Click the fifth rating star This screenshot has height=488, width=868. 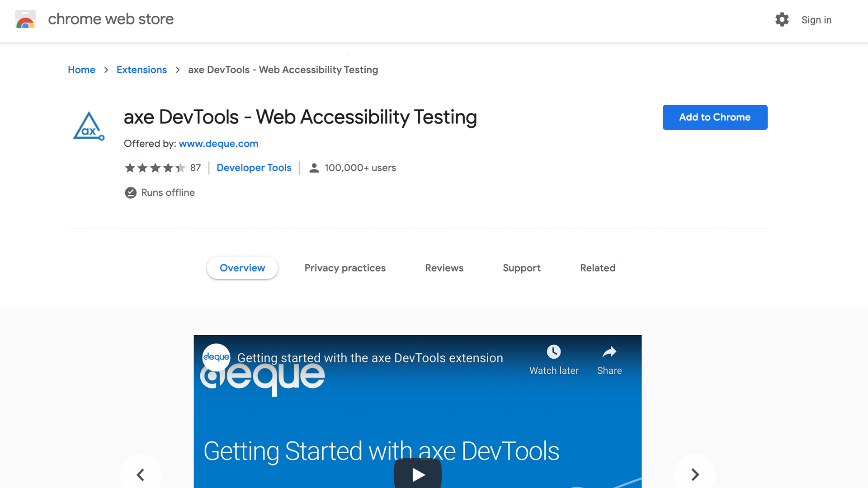181,168
